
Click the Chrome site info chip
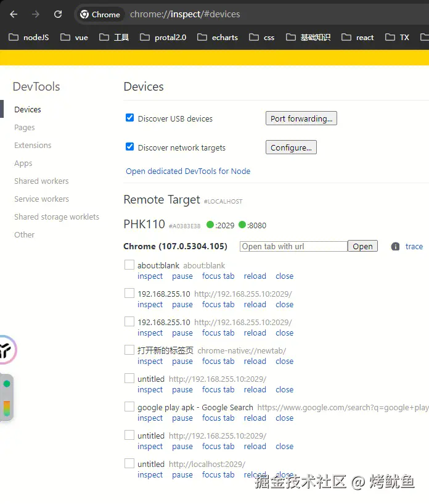pyautogui.click(x=100, y=14)
